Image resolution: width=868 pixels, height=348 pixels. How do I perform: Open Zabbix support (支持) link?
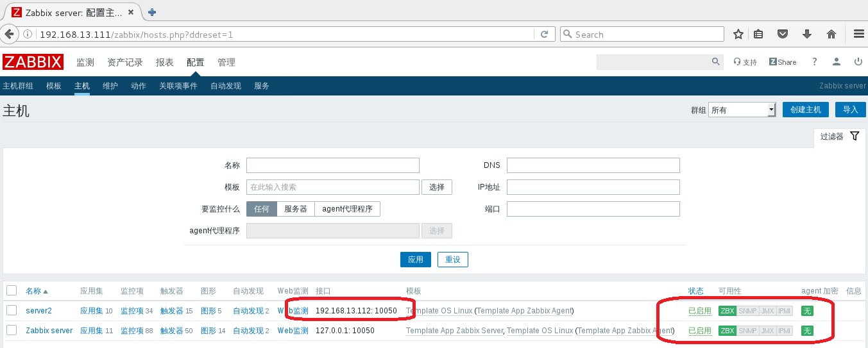pos(745,62)
